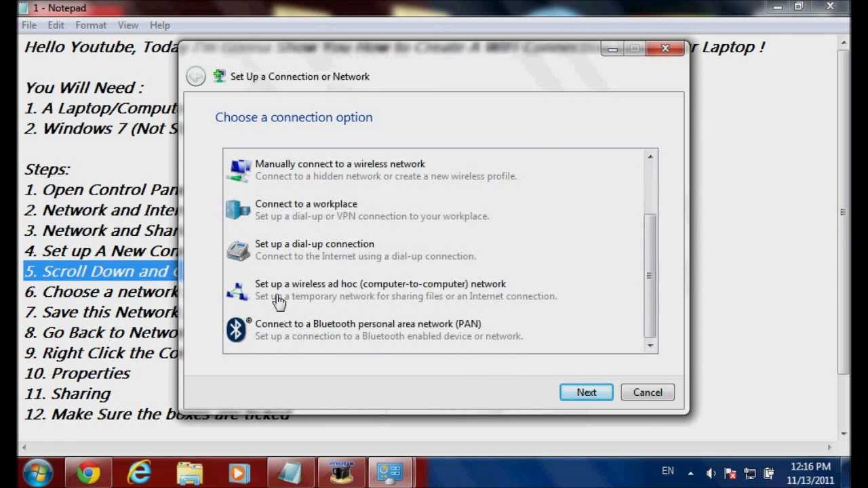Viewport: 868px width, 488px height.
Task: Select Set up a dial-up connection
Action: pos(433,250)
